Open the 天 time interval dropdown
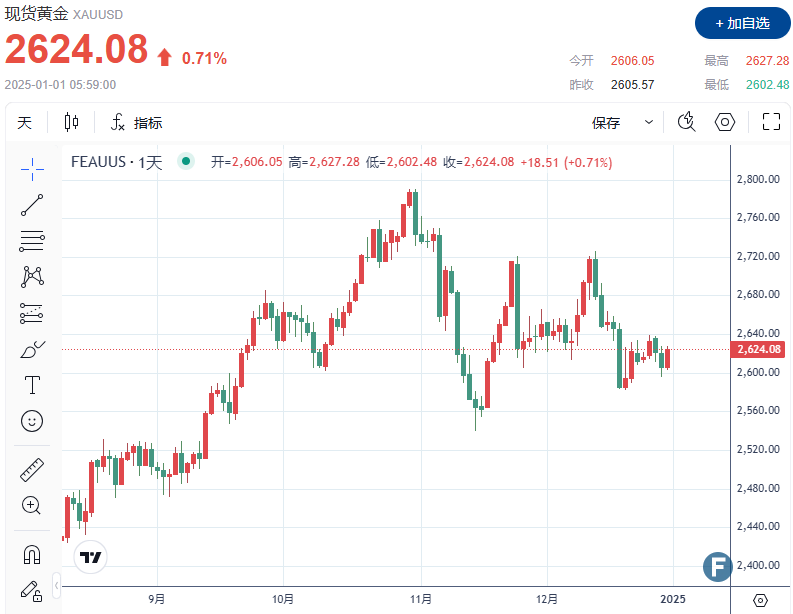Image resolution: width=793 pixels, height=614 pixels. tap(24, 123)
